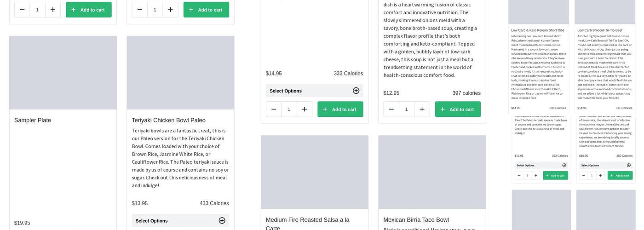This screenshot has height=230, width=644.
Task: Click plus icon in card above Sampler Plate
Action: point(53,10)
